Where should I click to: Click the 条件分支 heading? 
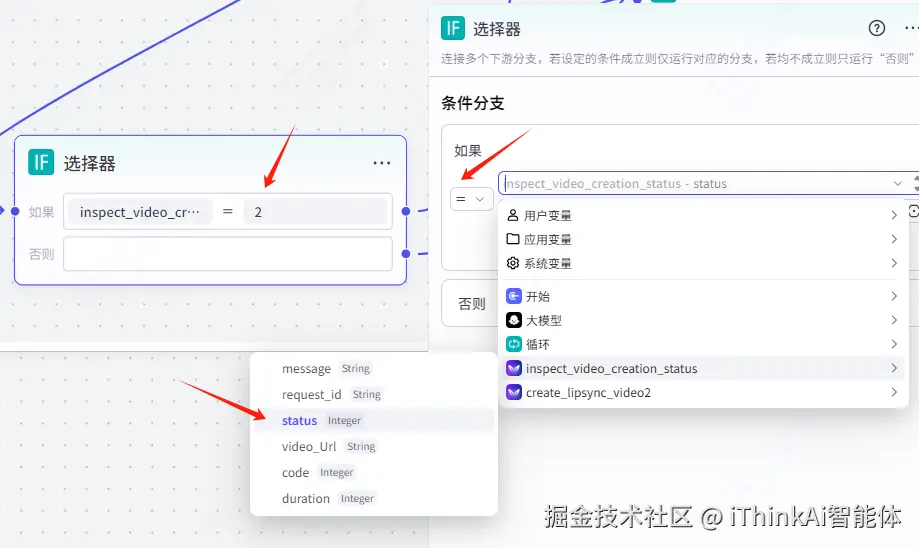(x=472, y=103)
